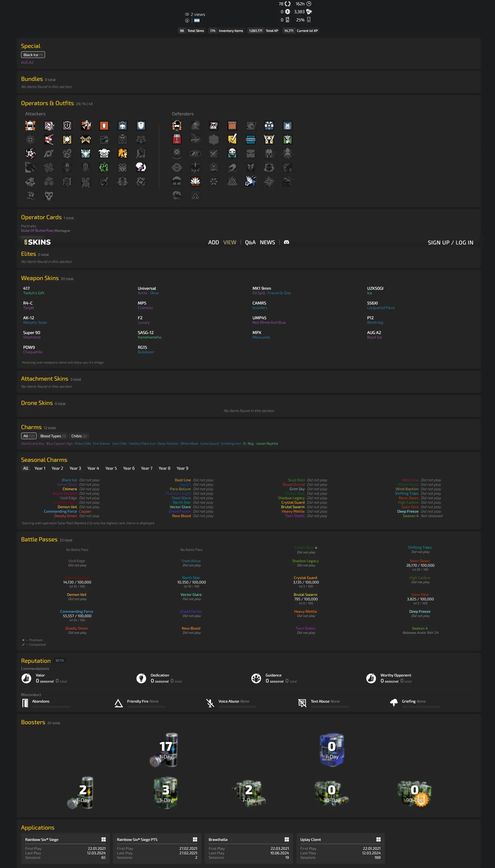Click the info icon beside the flag

coord(187,21)
